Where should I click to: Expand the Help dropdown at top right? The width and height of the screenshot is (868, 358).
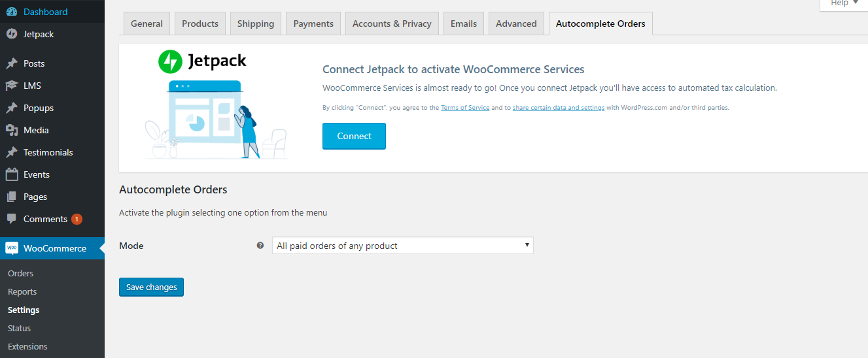point(844,3)
